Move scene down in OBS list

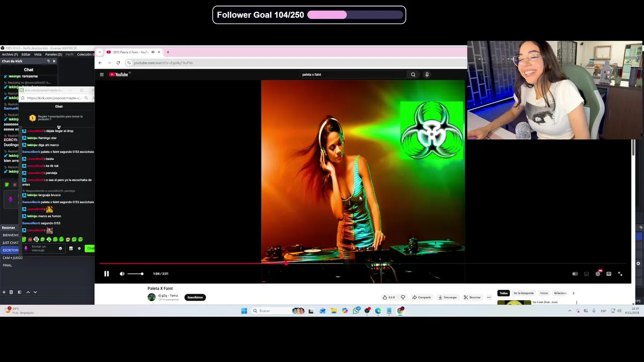coord(35,292)
